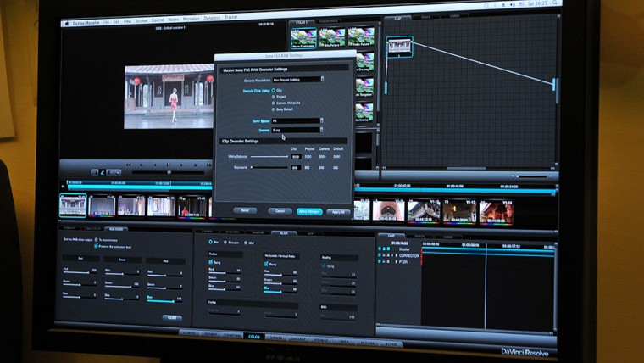This screenshot has width=644, height=363.
Task: Toggle the Horizontal/Vertical Ratio Gang checkbox
Action: (266, 264)
